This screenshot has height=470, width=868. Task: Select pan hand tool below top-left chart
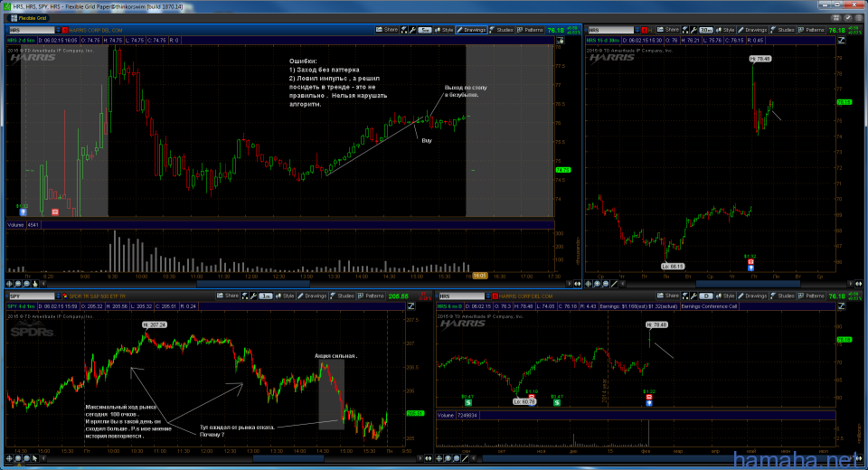coord(35,284)
